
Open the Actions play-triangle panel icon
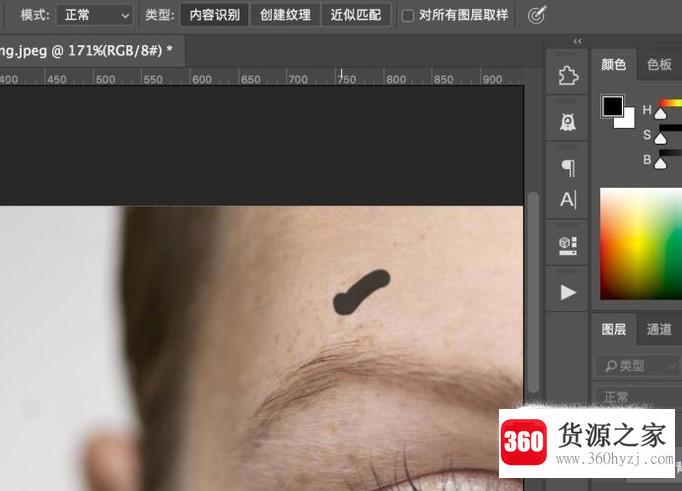[x=568, y=292]
